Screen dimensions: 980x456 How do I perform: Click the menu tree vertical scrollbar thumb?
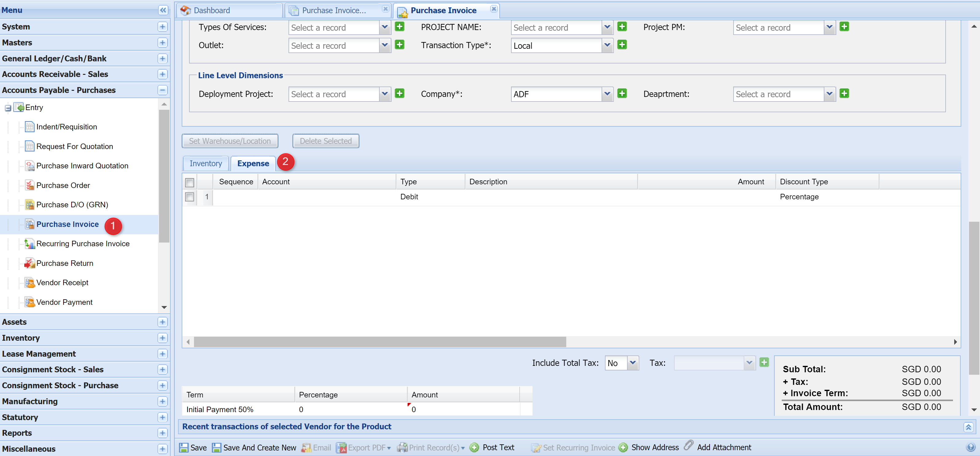click(164, 176)
